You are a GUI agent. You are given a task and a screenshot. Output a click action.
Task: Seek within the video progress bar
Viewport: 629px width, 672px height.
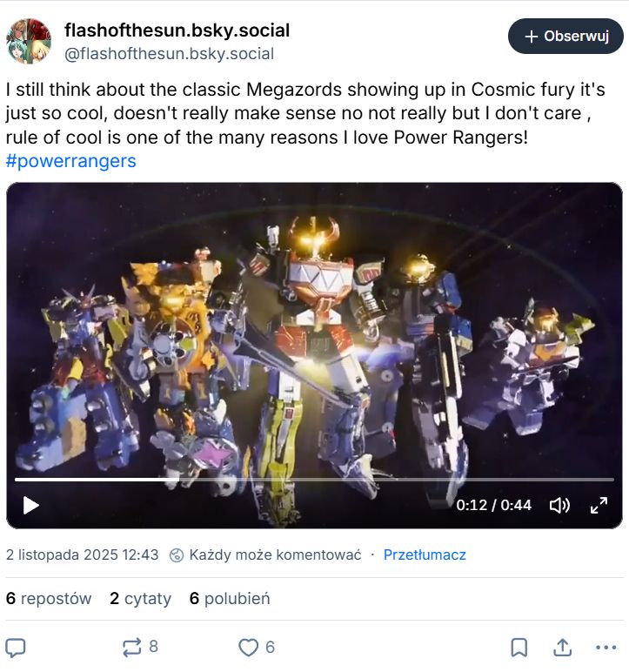(x=315, y=480)
